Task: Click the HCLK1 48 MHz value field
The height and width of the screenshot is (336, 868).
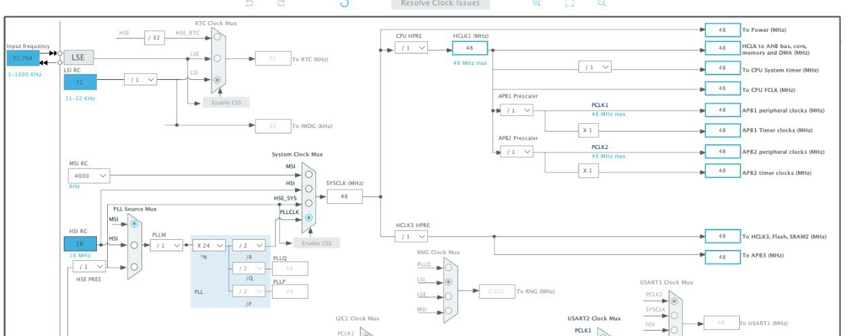Action: [x=469, y=47]
